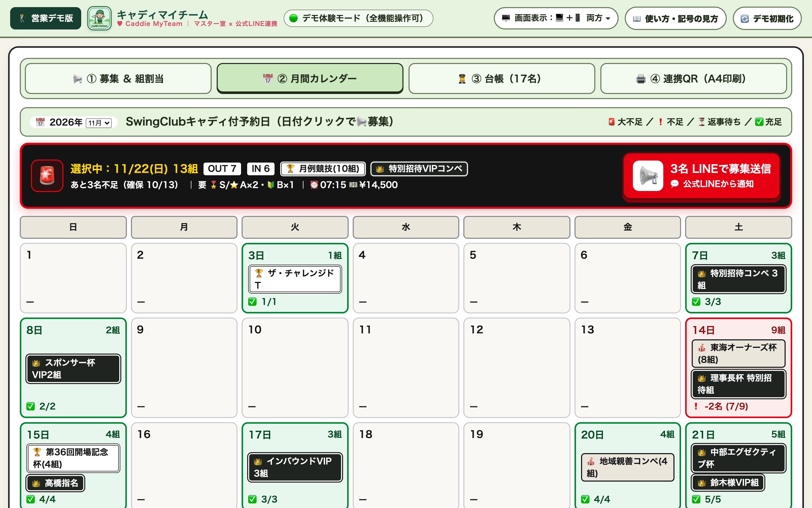The image size is (812, 508).
Task: Select the empty day 10 cell
Action: tap(295, 368)
